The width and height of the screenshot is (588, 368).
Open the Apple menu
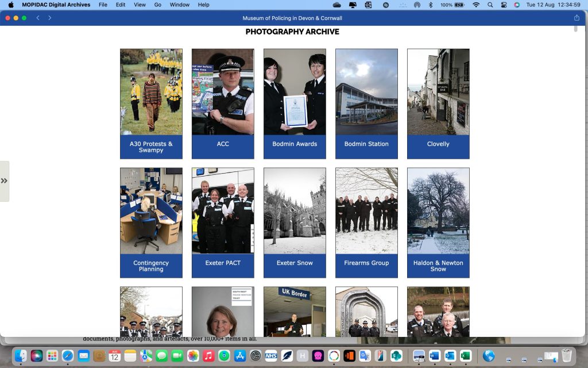coord(11,5)
